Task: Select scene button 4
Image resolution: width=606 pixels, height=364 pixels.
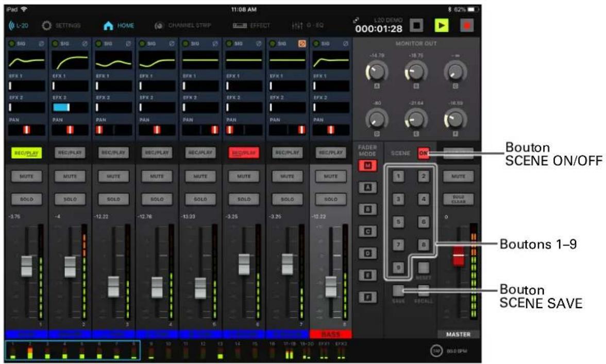Action: click(x=424, y=199)
